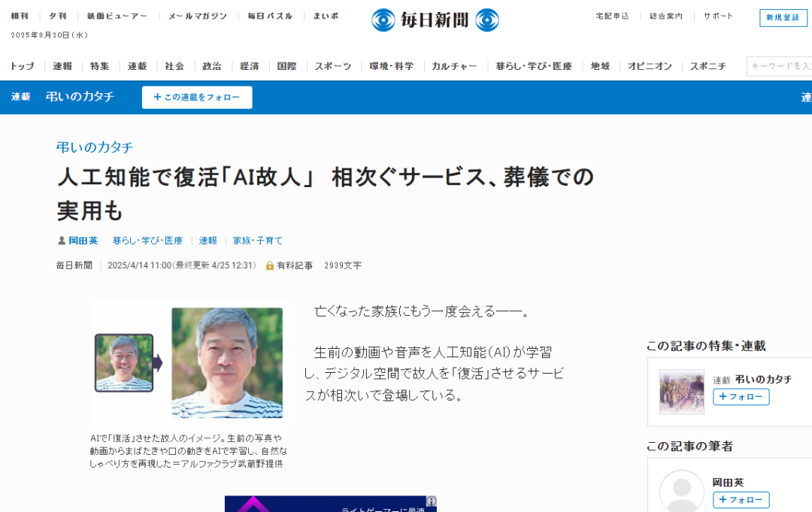812x512 pixels.
Task: Follow the 弔いのカタチ series in sidebar
Action: 741,397
